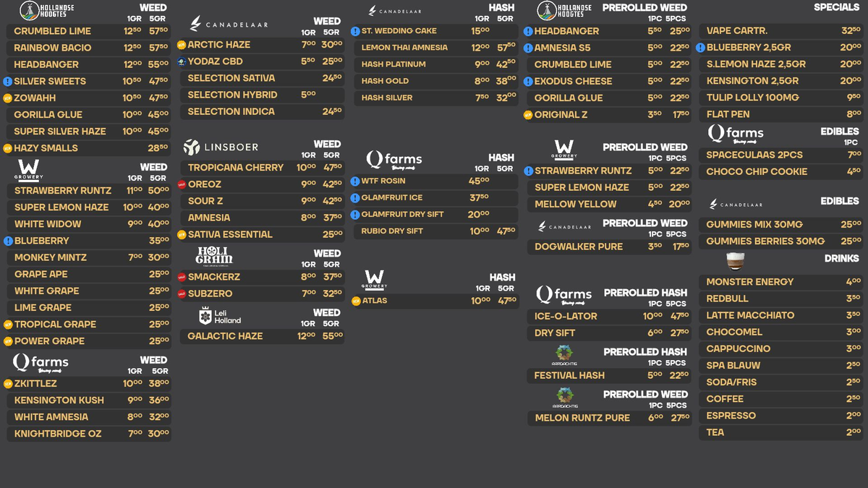Screen dimensions: 868x488
Task: Click the blue info icon next to Blueberry 35,00
Action: 8,241
